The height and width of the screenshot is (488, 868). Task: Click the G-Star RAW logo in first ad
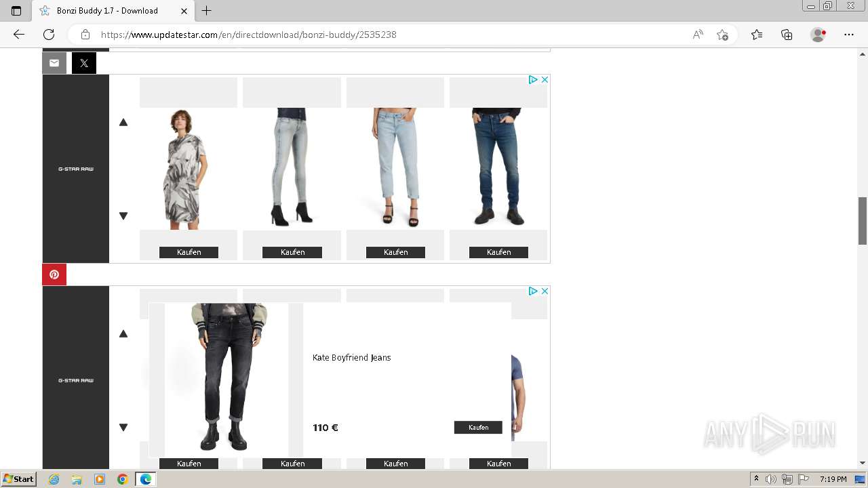point(76,169)
